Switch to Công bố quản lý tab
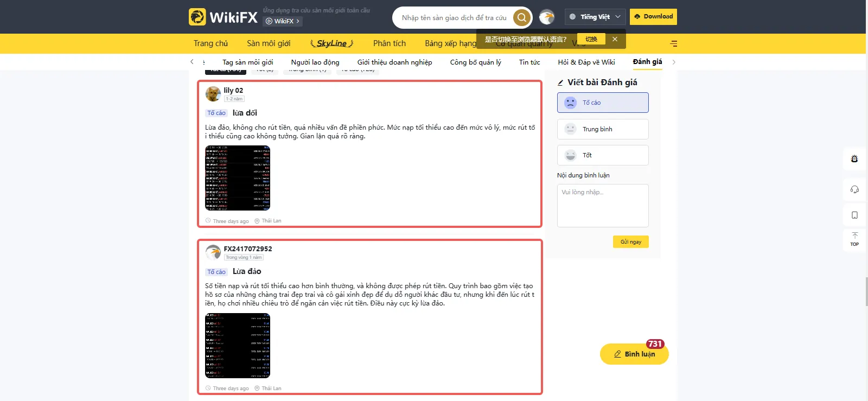868x401 pixels. 476,62
